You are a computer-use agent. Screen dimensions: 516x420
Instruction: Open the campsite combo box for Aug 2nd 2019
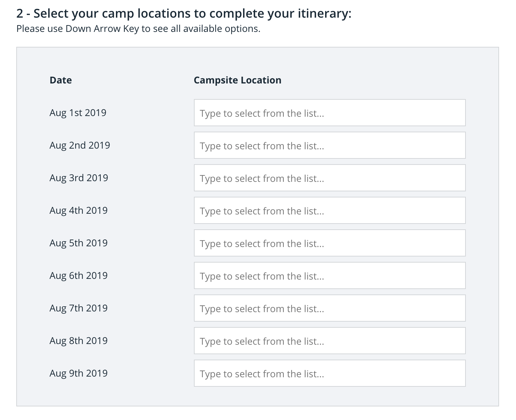tap(330, 145)
